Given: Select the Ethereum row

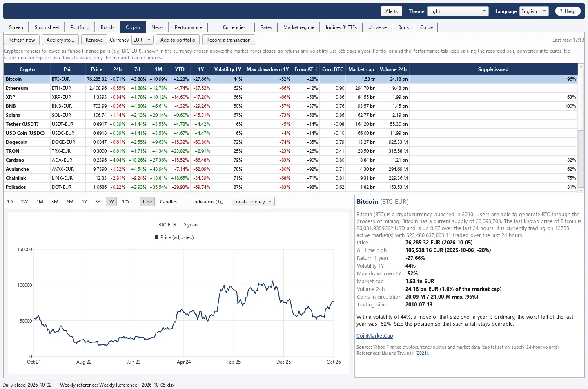Looking at the screenshot, I should click(291, 88).
